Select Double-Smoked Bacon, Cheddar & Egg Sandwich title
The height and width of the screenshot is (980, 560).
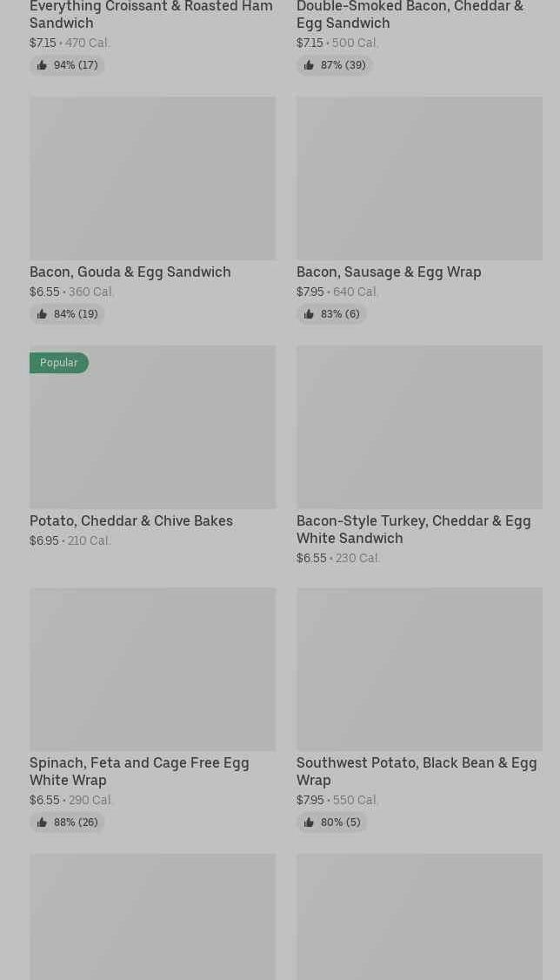click(x=410, y=14)
